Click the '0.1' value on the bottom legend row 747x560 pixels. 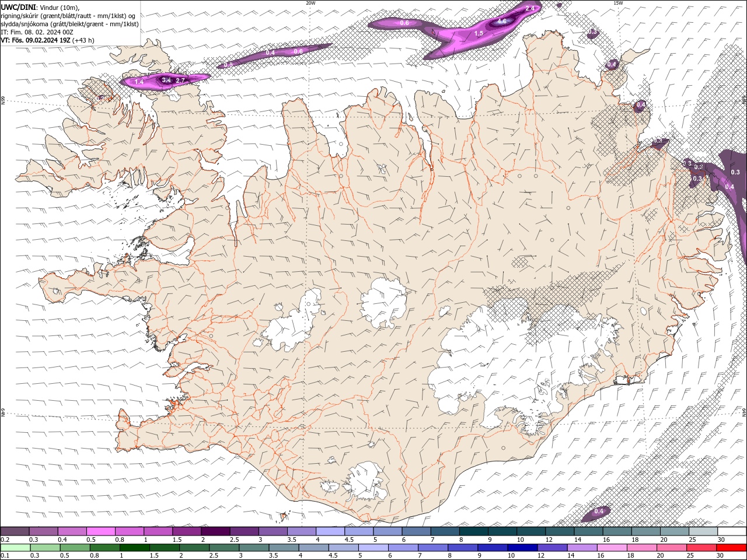[x=5, y=556]
